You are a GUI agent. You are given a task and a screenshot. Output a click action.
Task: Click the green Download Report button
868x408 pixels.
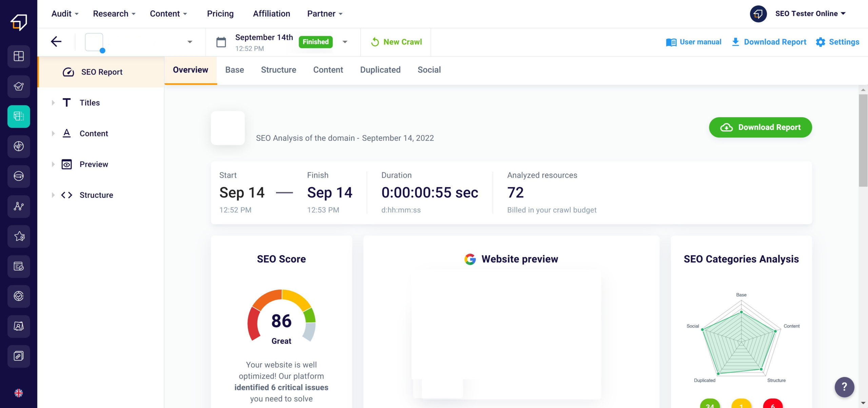pyautogui.click(x=760, y=127)
